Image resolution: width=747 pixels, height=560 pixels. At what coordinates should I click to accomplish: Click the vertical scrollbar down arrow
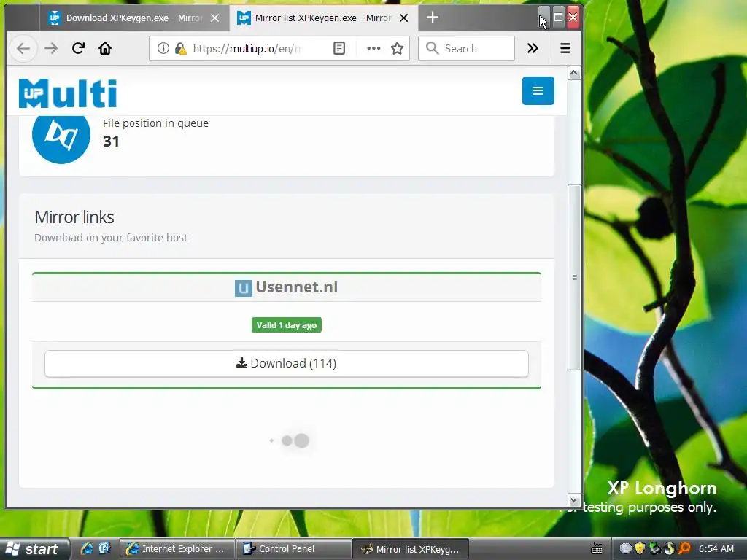pyautogui.click(x=574, y=500)
